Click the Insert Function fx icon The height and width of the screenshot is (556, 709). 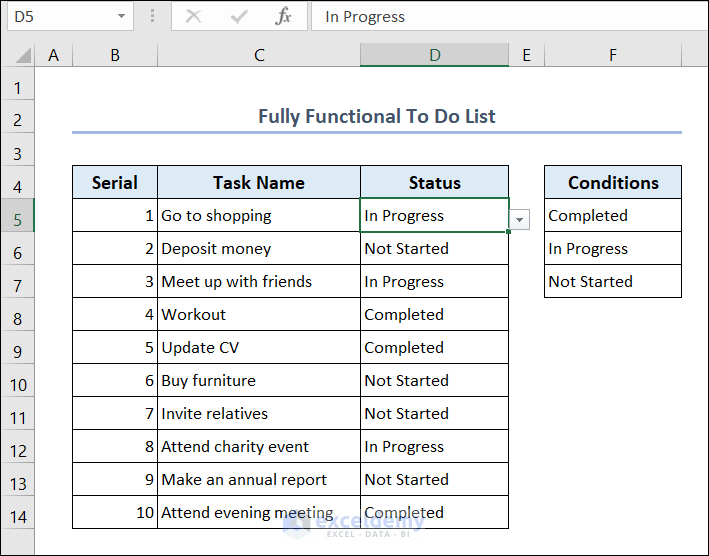click(284, 16)
